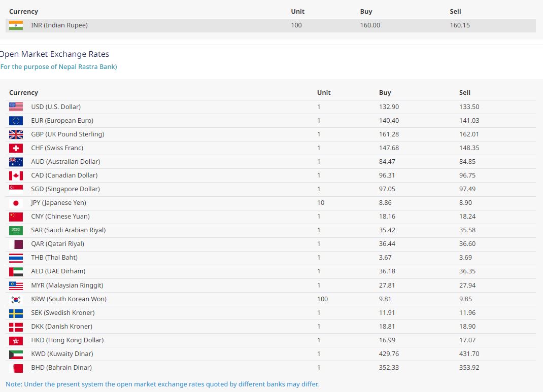
Task: Click the Sell column header in open market table
Action: click(x=464, y=93)
